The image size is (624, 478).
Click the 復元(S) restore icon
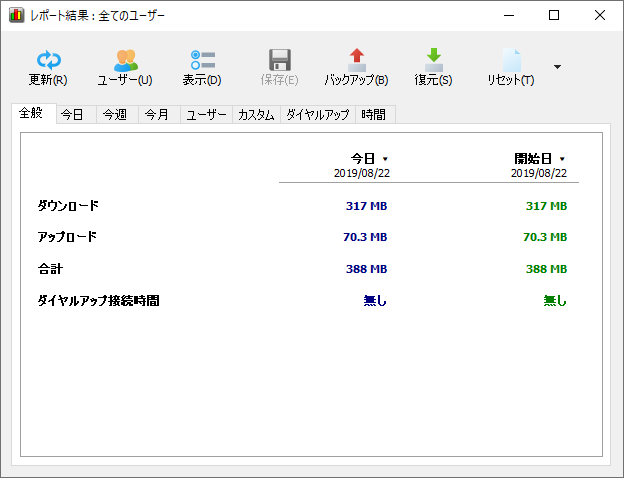(434, 60)
